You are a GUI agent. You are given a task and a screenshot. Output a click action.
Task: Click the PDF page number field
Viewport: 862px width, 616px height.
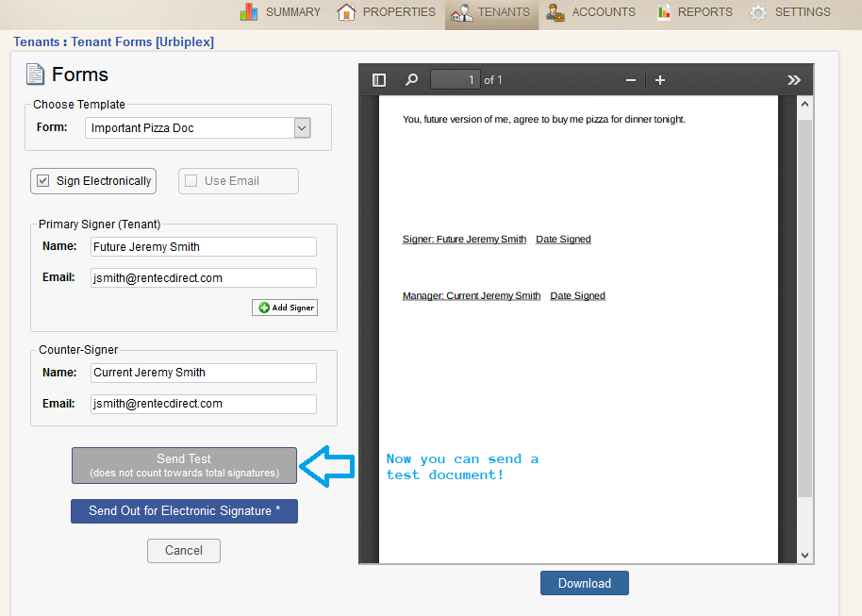coord(456,80)
